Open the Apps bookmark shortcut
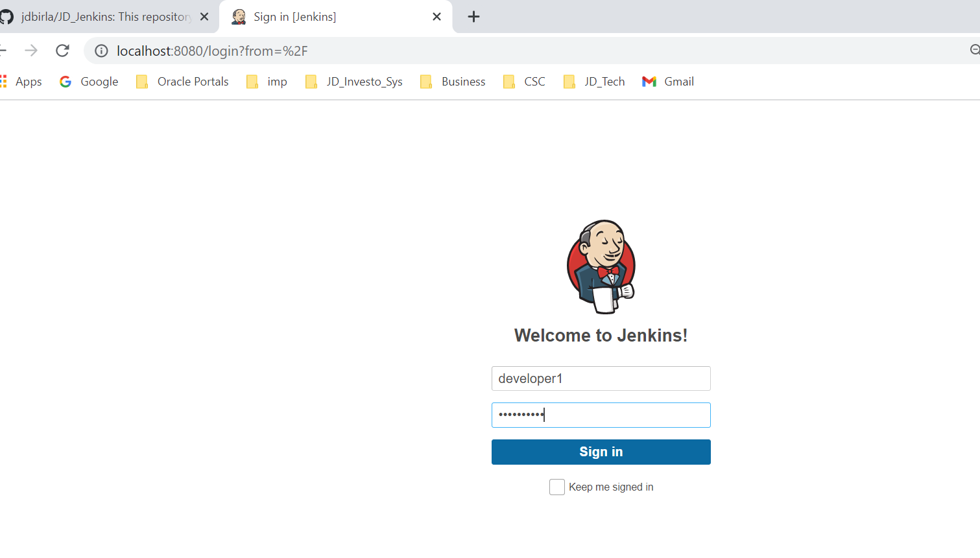This screenshot has width=980, height=558. pyautogui.click(x=21, y=82)
